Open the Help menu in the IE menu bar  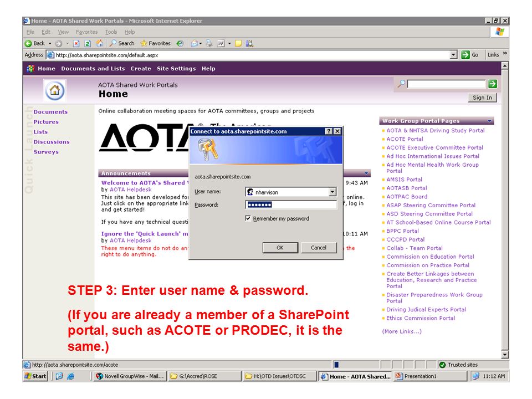click(129, 32)
